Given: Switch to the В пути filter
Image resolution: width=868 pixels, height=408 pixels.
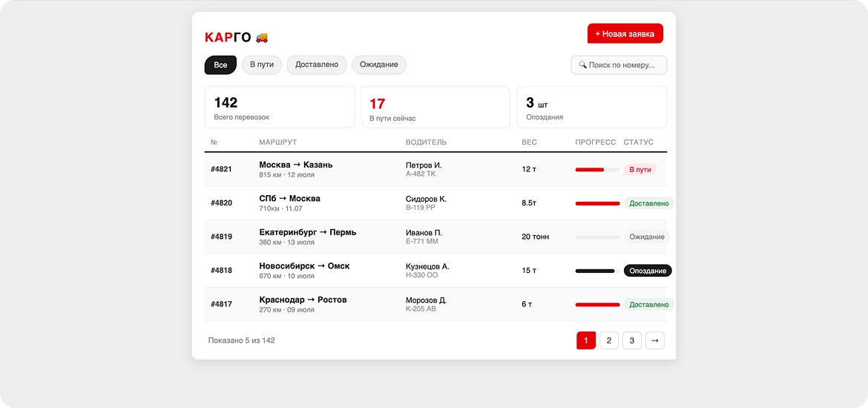Looking at the screenshot, I should 262,65.
